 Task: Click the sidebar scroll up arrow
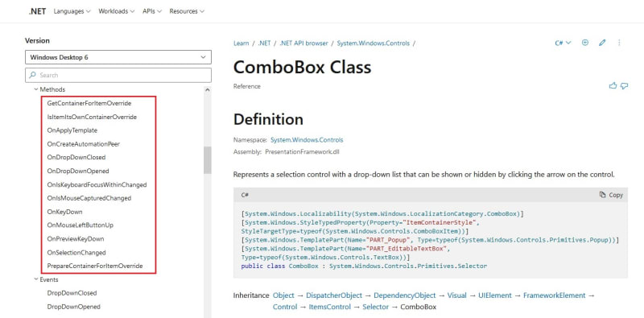[208, 89]
